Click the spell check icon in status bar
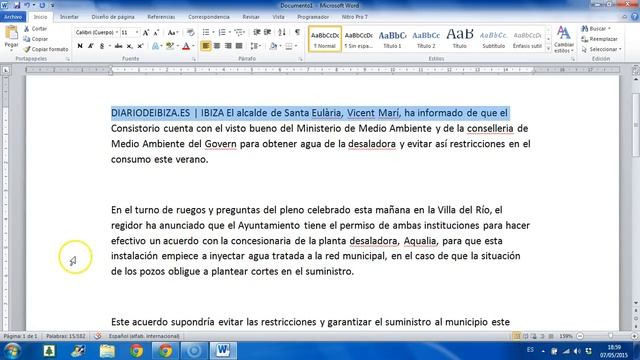 [98, 336]
